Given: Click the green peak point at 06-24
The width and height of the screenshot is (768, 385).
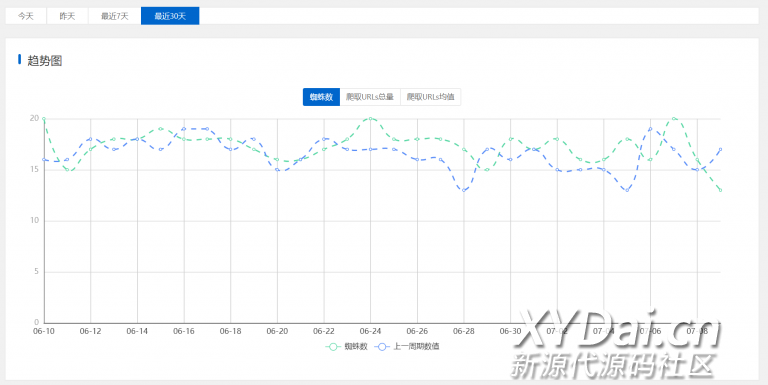Looking at the screenshot, I should pos(370,119).
